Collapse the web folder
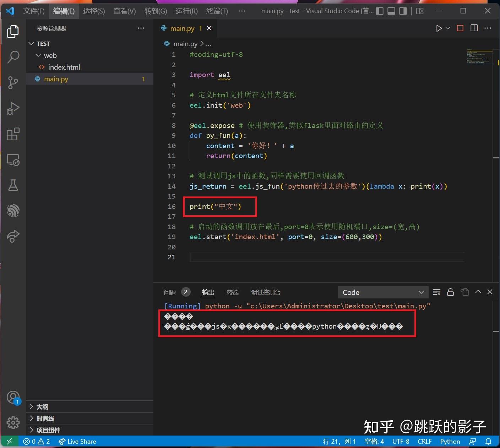The image size is (500, 448). 90,55
